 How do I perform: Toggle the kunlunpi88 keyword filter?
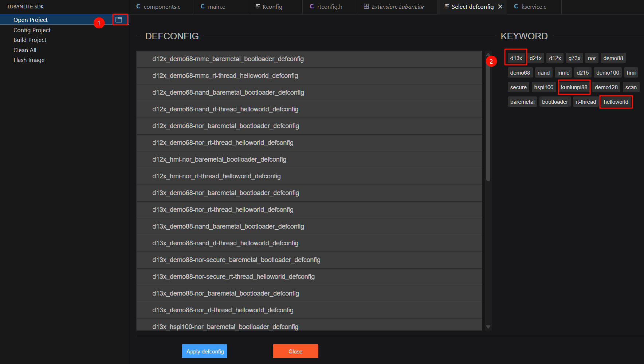[574, 87]
